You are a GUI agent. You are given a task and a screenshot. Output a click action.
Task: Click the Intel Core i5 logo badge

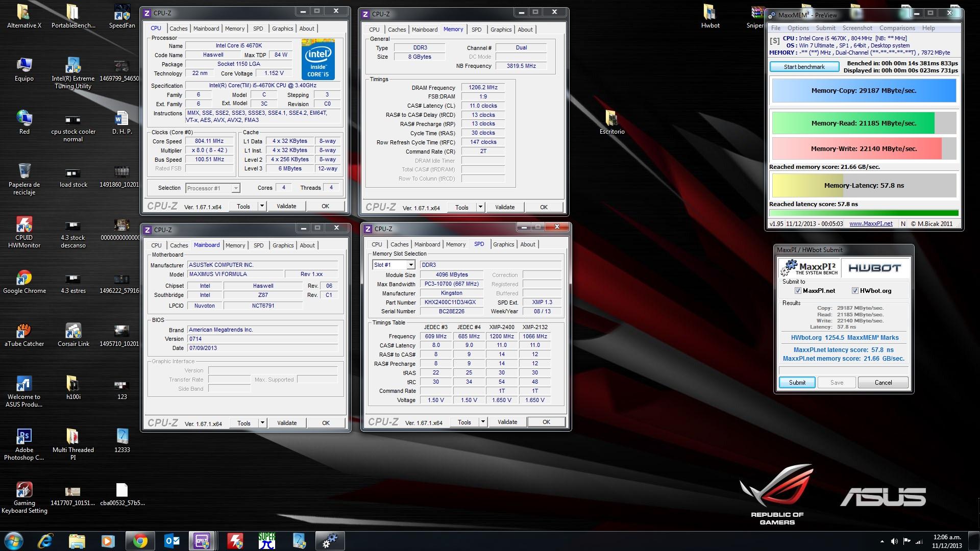tap(318, 59)
